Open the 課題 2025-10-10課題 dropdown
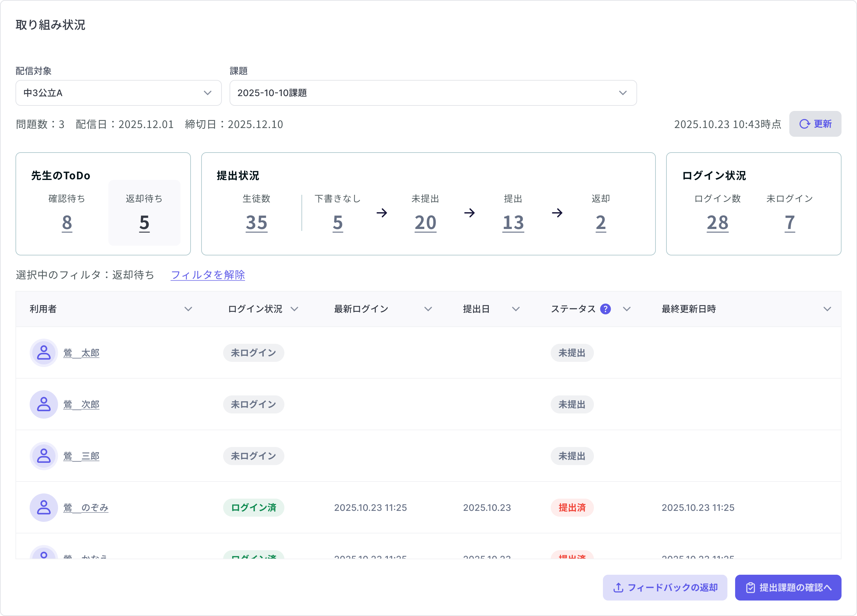This screenshot has width=857, height=616. click(x=433, y=93)
